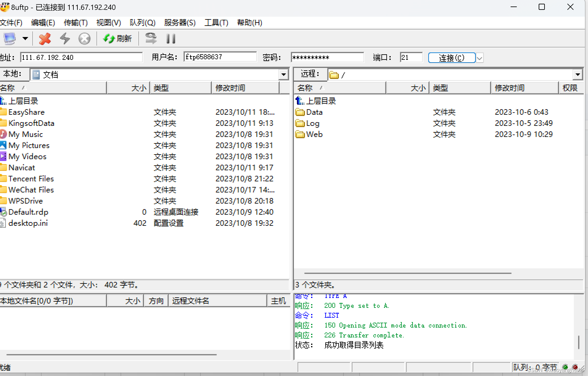Click the 连接(C) connect button
The image size is (588, 376).
452,58
